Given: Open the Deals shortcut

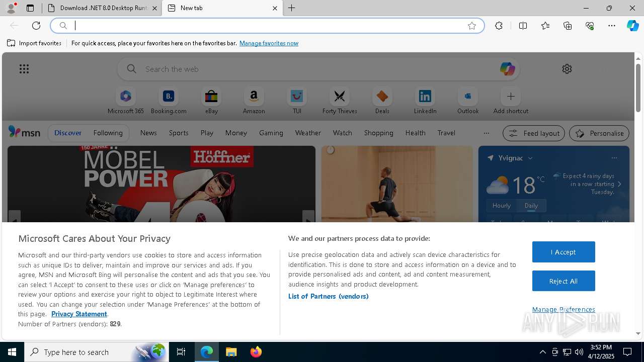Looking at the screenshot, I should click(382, 101).
